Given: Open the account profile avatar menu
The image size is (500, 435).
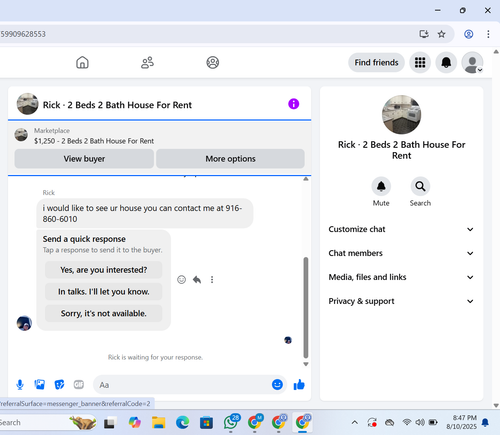Looking at the screenshot, I should pyautogui.click(x=472, y=62).
